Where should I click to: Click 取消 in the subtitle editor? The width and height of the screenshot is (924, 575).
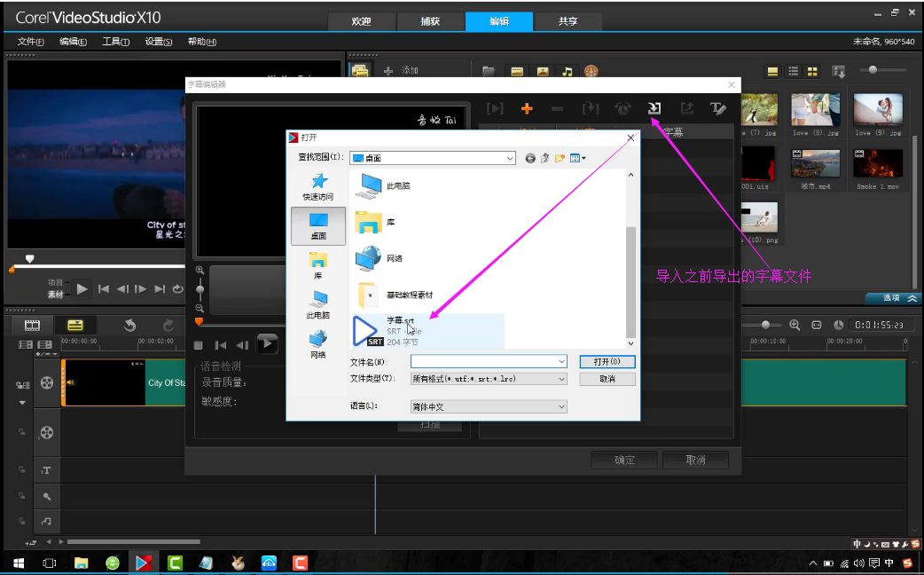(695, 460)
